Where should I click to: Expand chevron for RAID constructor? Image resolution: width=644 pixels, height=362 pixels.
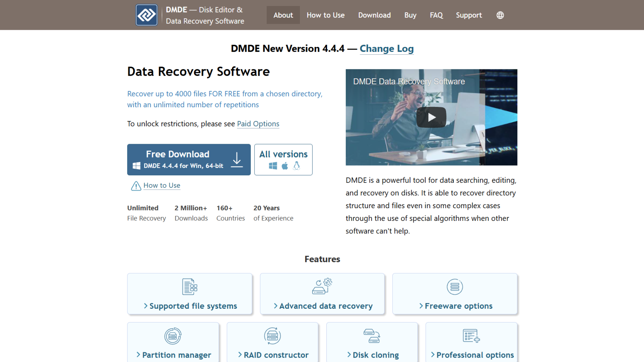(240, 355)
